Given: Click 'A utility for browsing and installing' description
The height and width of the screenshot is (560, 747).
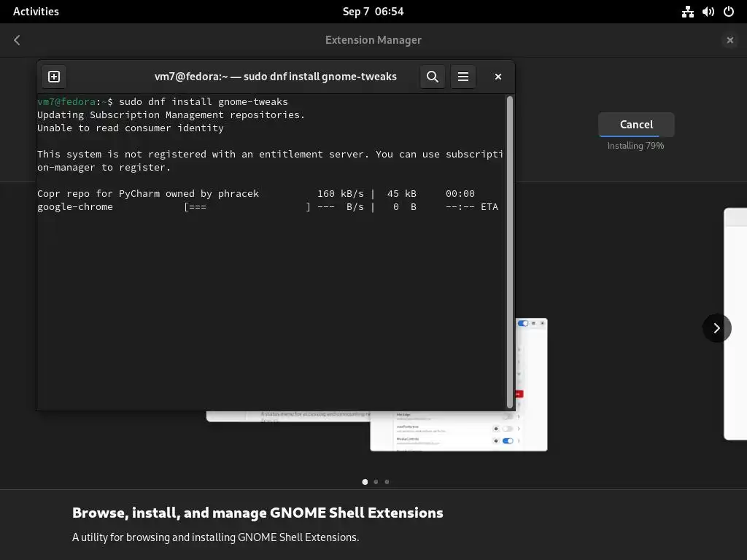Looking at the screenshot, I should (x=215, y=537).
